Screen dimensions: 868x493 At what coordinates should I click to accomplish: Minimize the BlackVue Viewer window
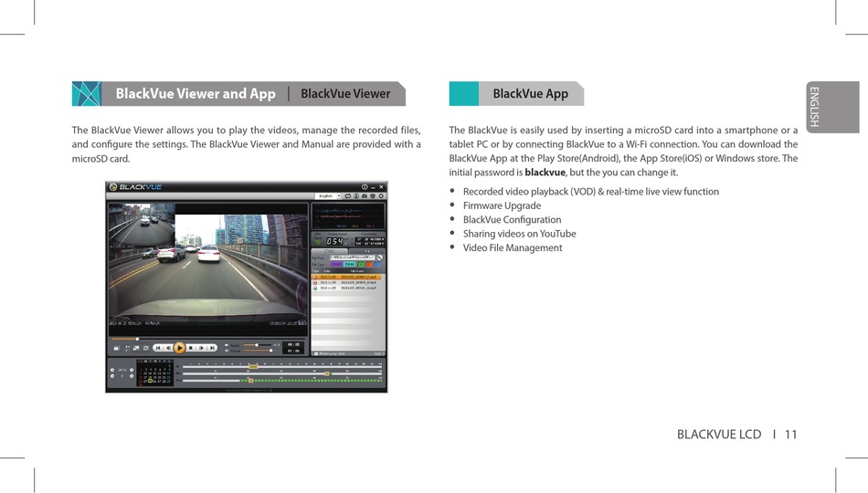pos(373,187)
